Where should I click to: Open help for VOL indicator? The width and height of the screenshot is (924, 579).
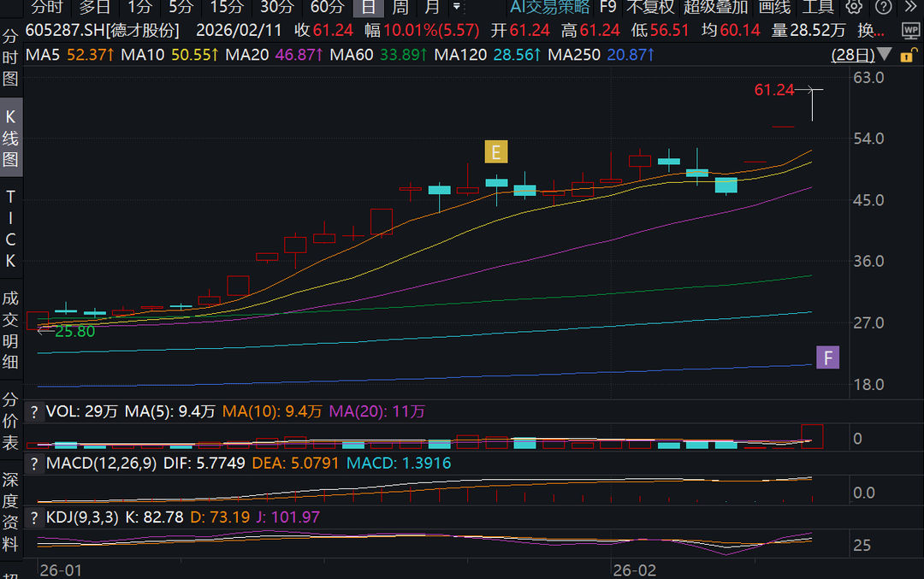pyautogui.click(x=34, y=411)
